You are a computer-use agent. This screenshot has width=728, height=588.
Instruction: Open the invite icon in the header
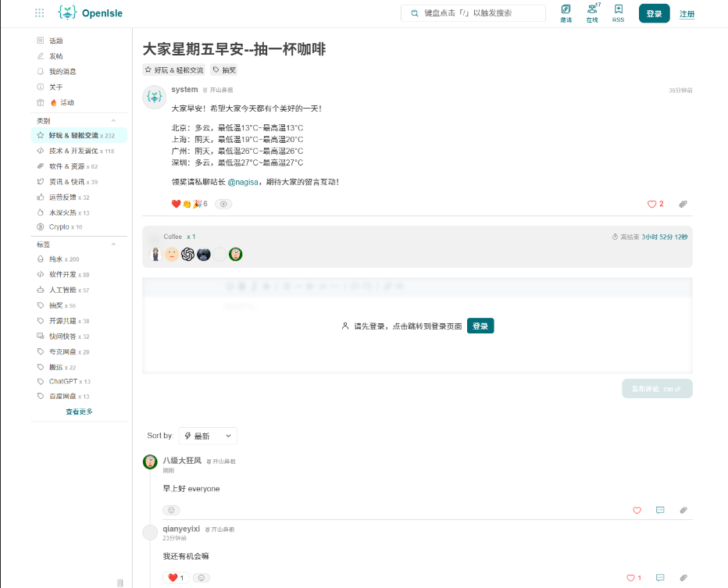566,13
